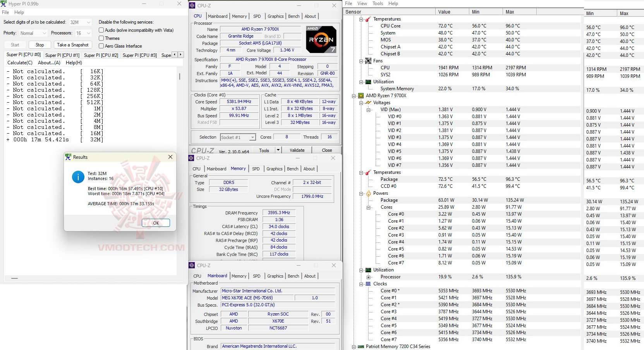Toggle the Aero Glass Interface checkbox
The height and width of the screenshot is (350, 644).
101,46
